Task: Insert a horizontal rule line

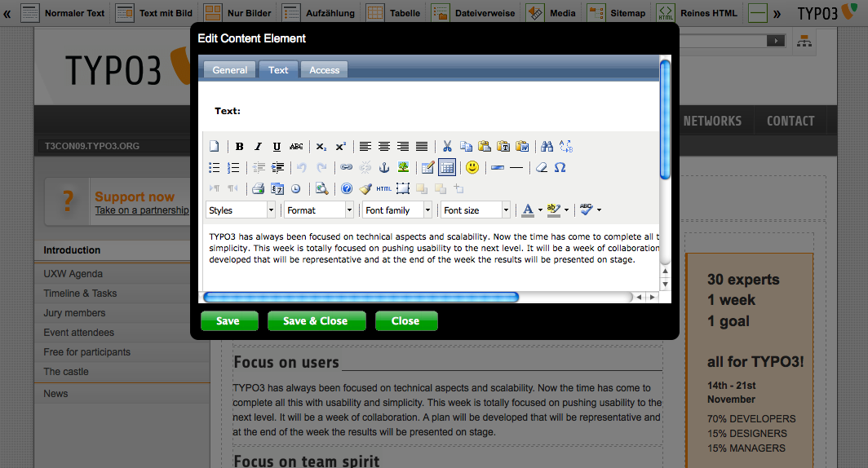Action: (x=516, y=167)
